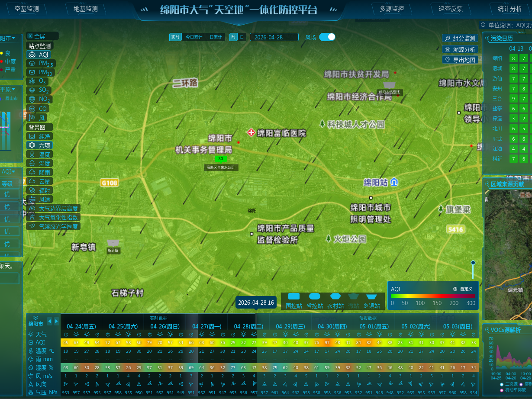Screen dimensions: 532x399
Task: Switch to the CO monitoring layer
Action: pos(38,109)
